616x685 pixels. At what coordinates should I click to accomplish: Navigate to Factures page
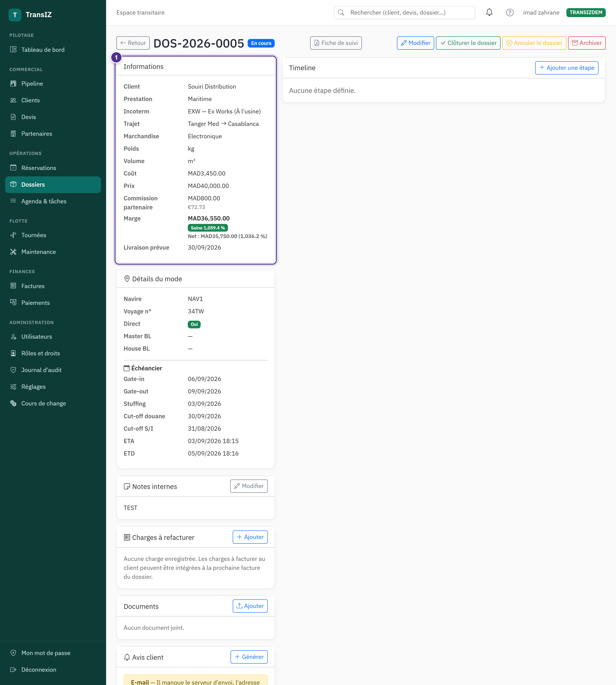click(53, 286)
